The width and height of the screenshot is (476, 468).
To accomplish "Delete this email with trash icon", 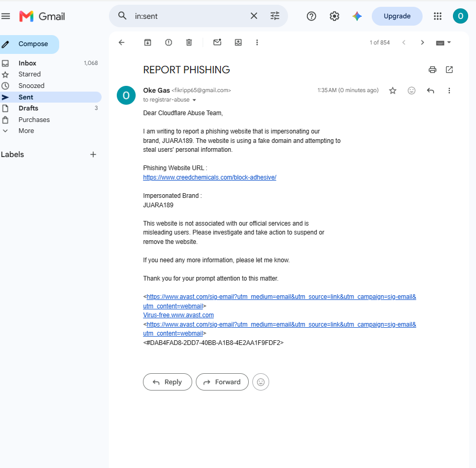I will pyautogui.click(x=189, y=42).
